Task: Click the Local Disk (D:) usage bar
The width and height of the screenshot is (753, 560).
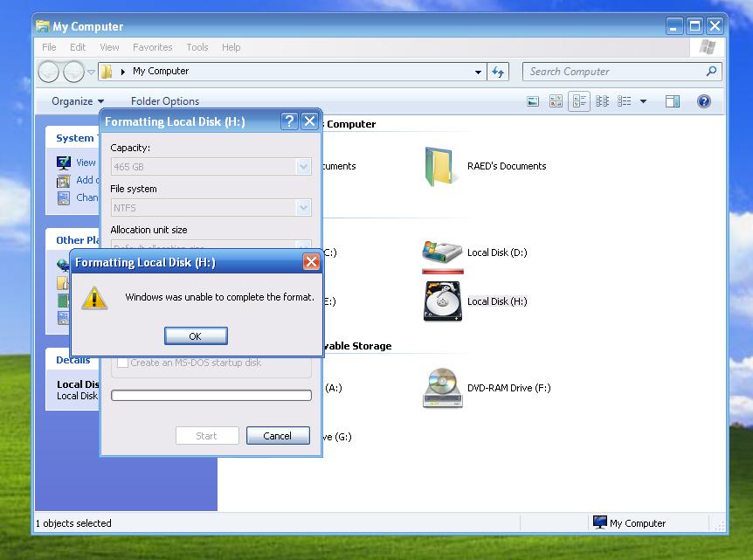Action: pos(443,272)
